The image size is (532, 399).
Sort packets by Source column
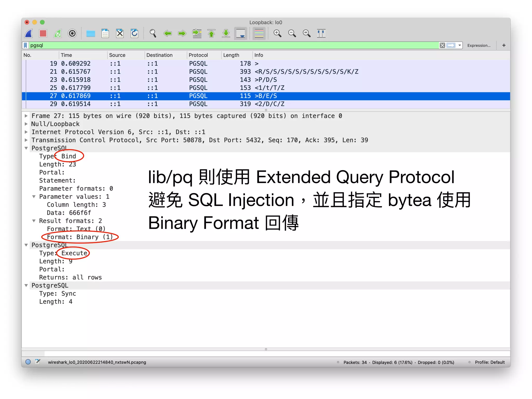[126, 55]
